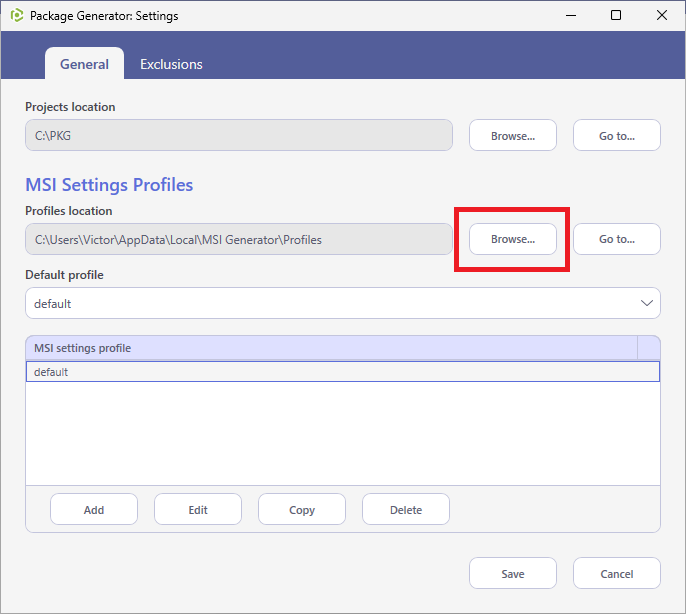Cancel the settings dialog
Image resolution: width=686 pixels, height=614 pixels.
point(616,573)
